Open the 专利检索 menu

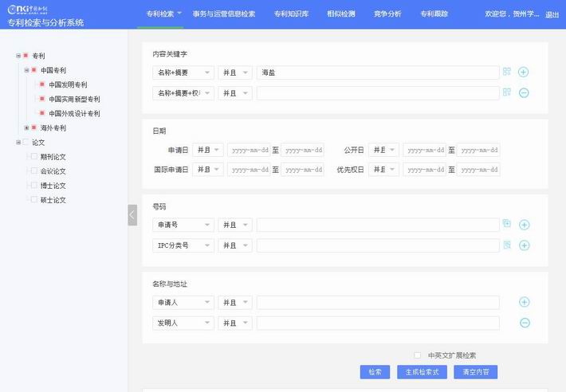(164, 14)
